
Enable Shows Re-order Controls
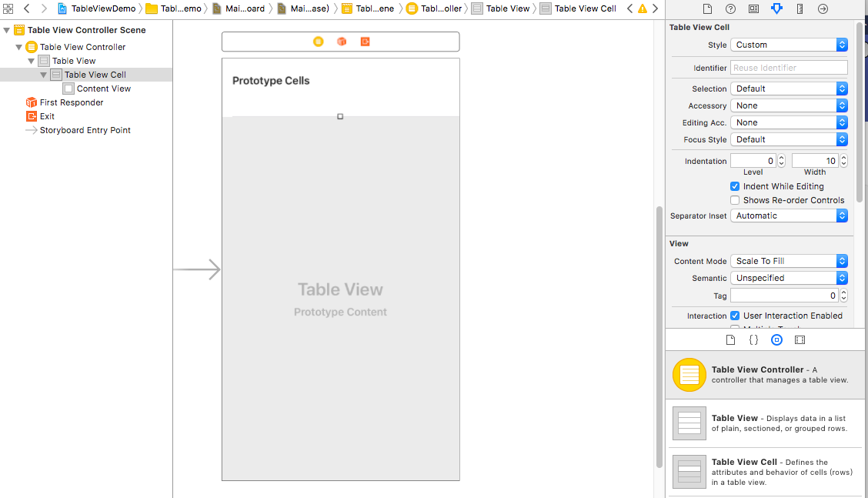(735, 200)
